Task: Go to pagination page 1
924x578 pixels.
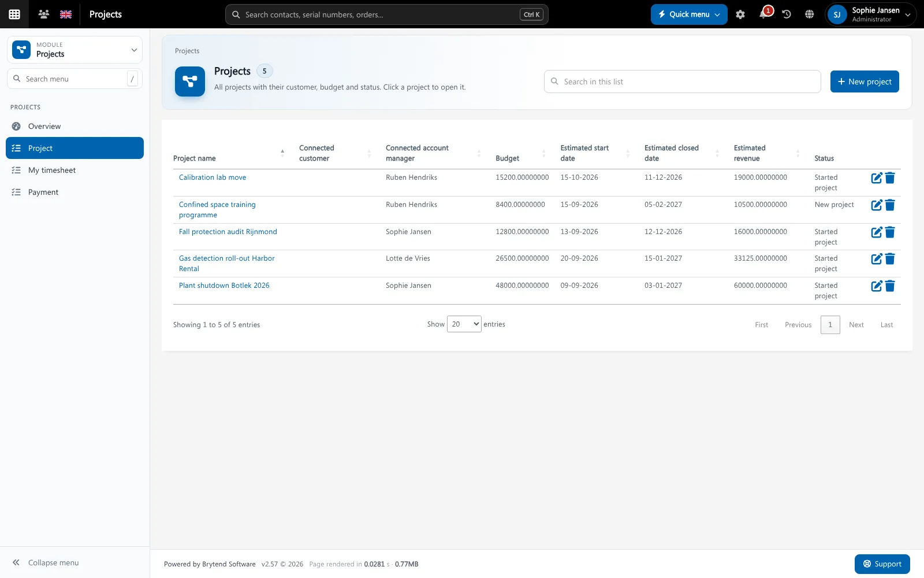Action: point(830,325)
